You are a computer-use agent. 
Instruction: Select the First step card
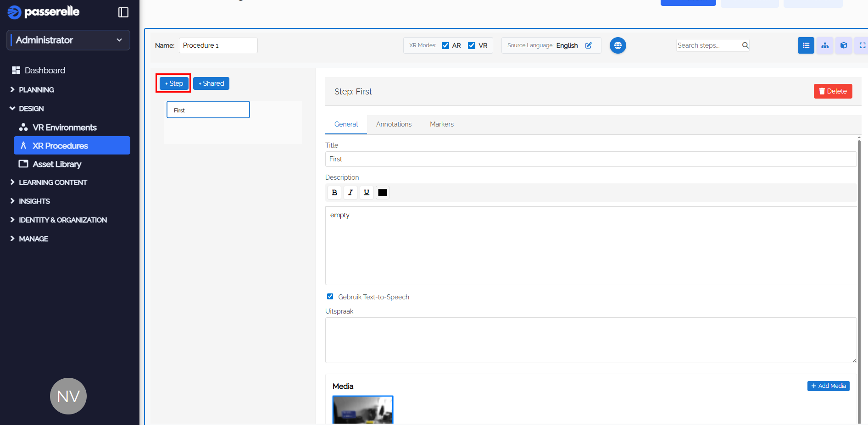pos(208,110)
